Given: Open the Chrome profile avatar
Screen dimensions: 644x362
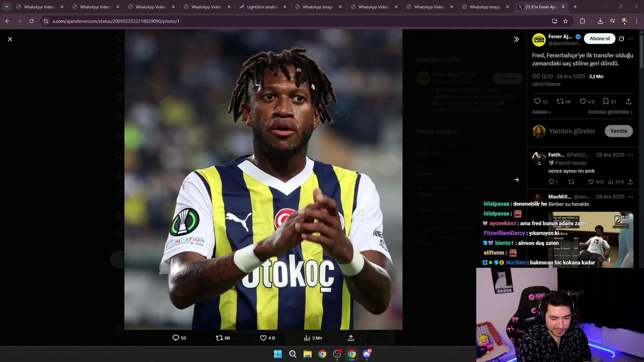Looking at the screenshot, I should (x=624, y=21).
